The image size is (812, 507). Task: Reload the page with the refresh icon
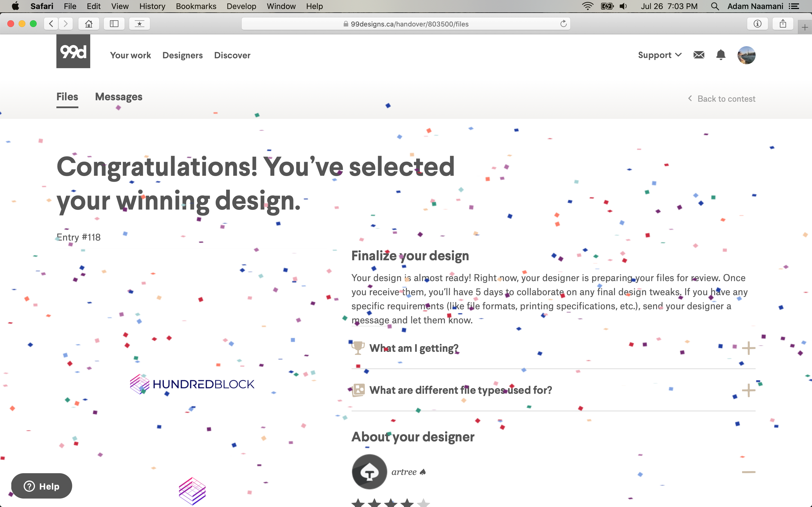563,24
